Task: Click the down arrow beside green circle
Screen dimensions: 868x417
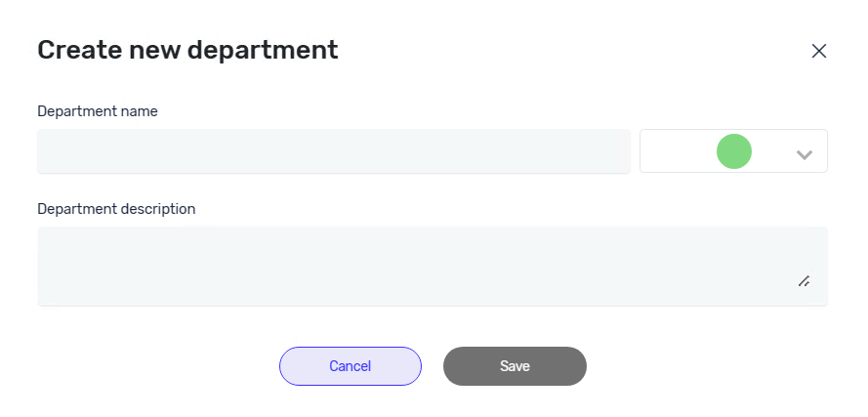Action: [x=805, y=153]
